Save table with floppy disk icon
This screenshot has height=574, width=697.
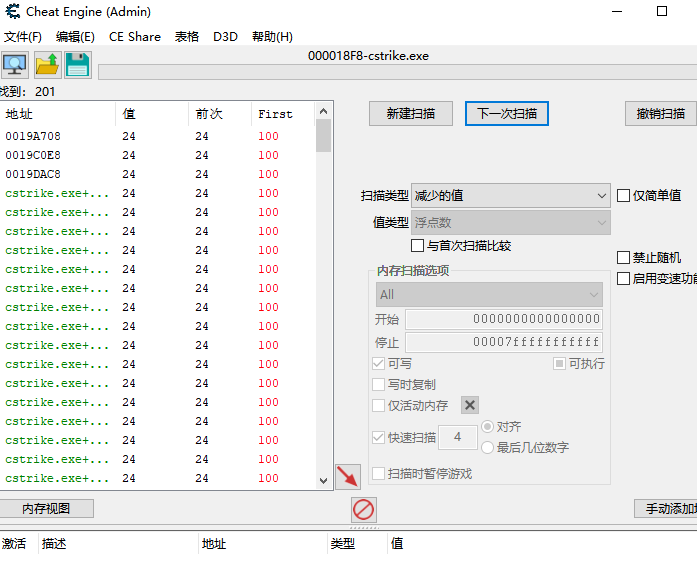click(x=78, y=65)
